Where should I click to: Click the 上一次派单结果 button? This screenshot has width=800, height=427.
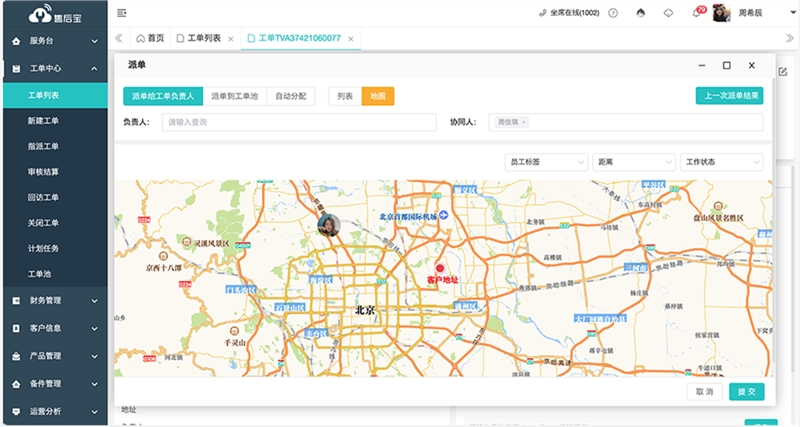click(729, 96)
